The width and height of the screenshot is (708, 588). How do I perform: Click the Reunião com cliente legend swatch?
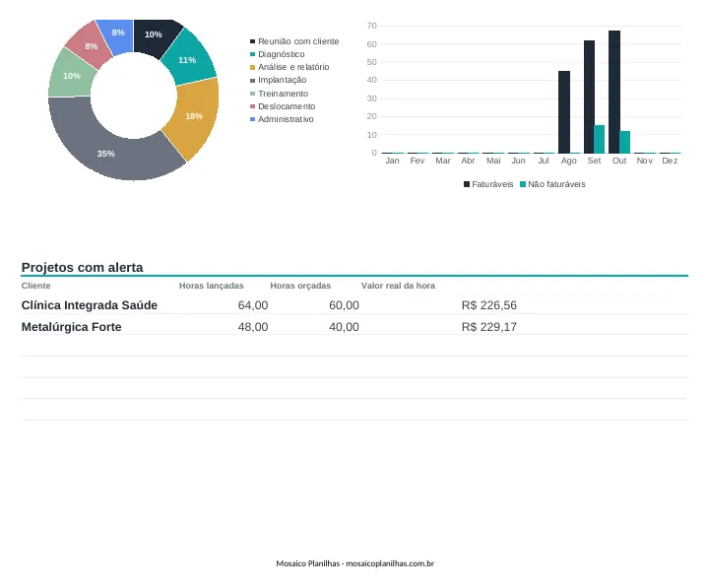click(x=252, y=41)
